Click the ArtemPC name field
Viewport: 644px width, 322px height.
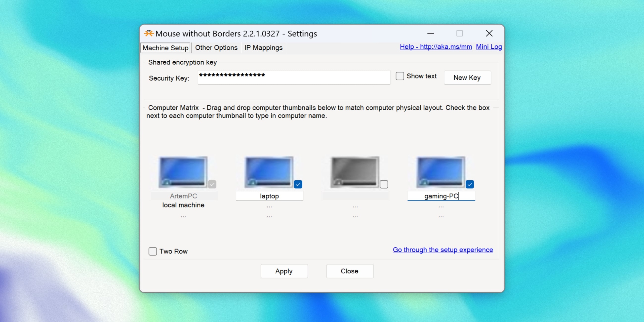click(184, 196)
